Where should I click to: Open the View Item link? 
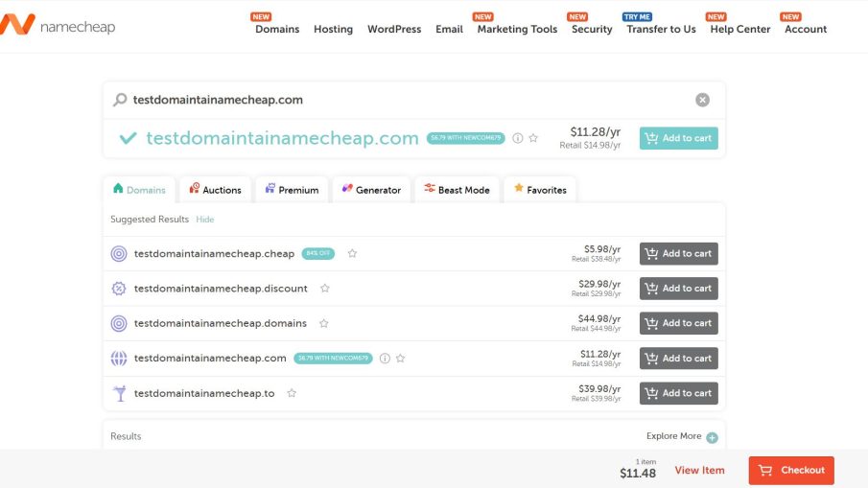699,471
